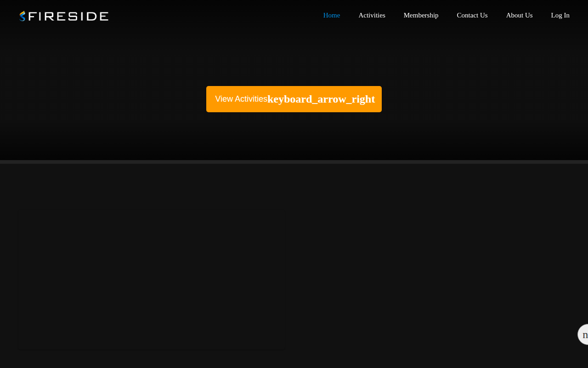Click the Fireside flame logo icon
This screenshot has height=368, width=588.
click(x=23, y=16)
